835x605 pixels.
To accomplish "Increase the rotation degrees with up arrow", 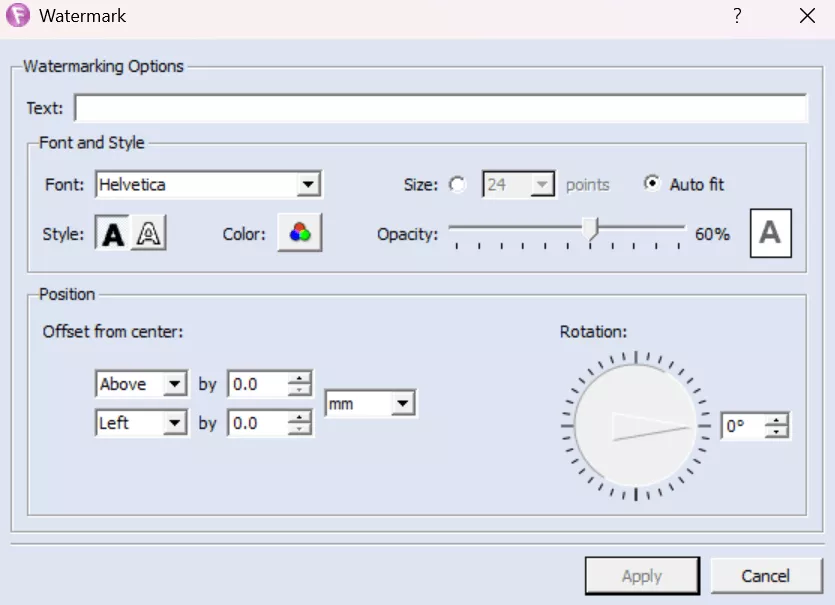I will tap(777, 420).
